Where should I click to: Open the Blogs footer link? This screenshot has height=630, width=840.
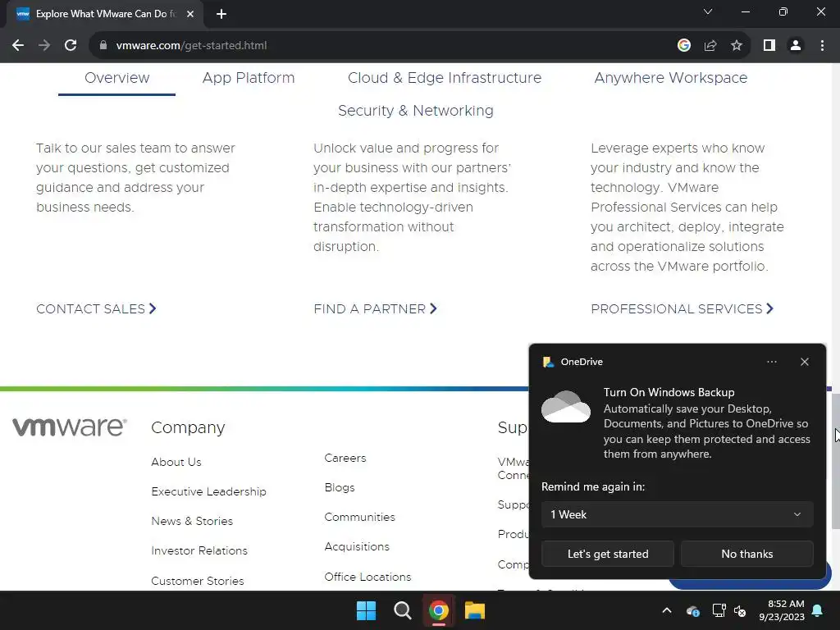340,487
